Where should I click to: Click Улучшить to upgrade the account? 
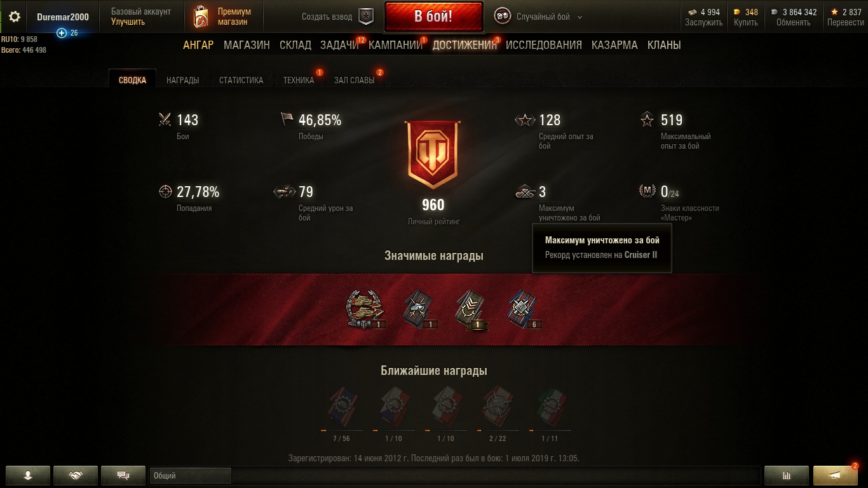(128, 22)
